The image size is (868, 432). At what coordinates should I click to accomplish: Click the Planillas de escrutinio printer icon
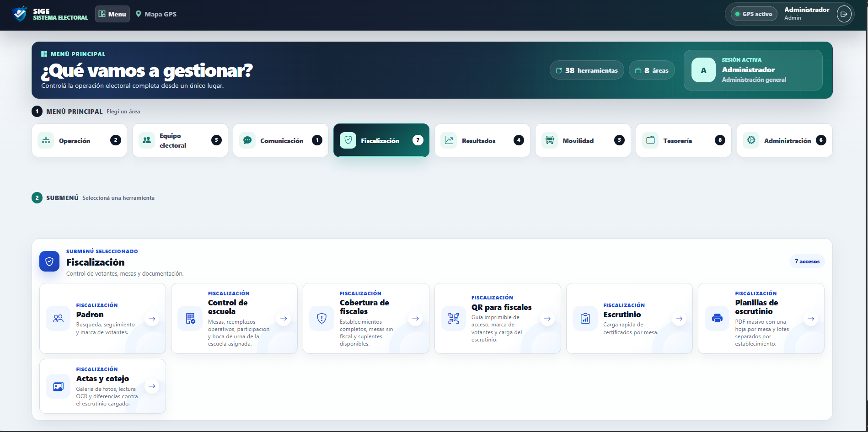(717, 318)
